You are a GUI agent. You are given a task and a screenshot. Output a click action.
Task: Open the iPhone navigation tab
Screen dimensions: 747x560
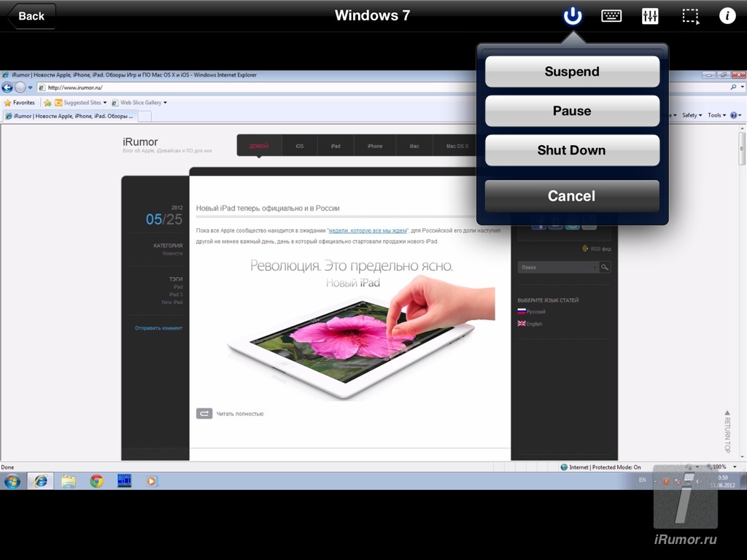375,146
